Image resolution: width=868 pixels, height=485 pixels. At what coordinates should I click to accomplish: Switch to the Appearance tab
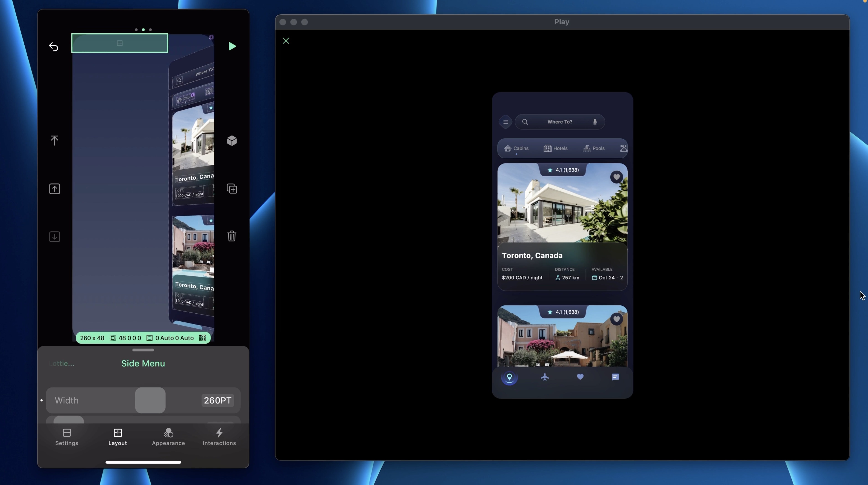[x=168, y=437]
